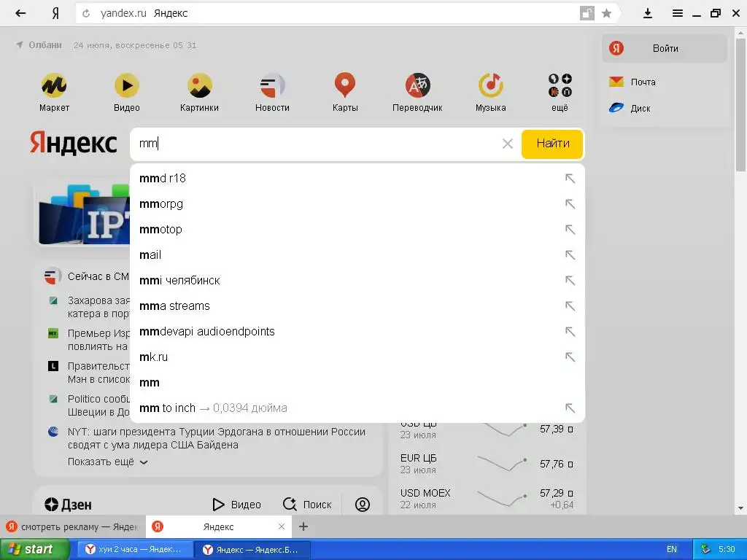Image resolution: width=747 pixels, height=560 pixels.
Task: Open Переводчик service icon
Action: point(417,93)
